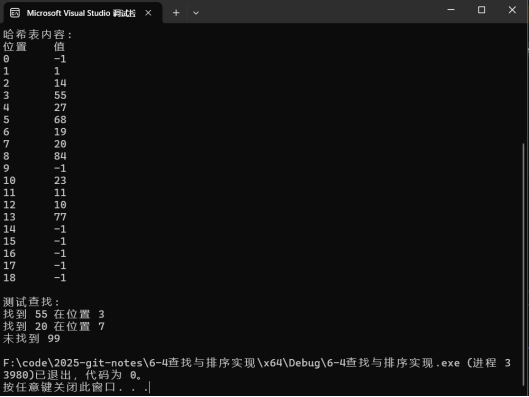This screenshot has height=397, width=529.
Task: Open the tab profile dropdown chevron
Action: point(196,13)
